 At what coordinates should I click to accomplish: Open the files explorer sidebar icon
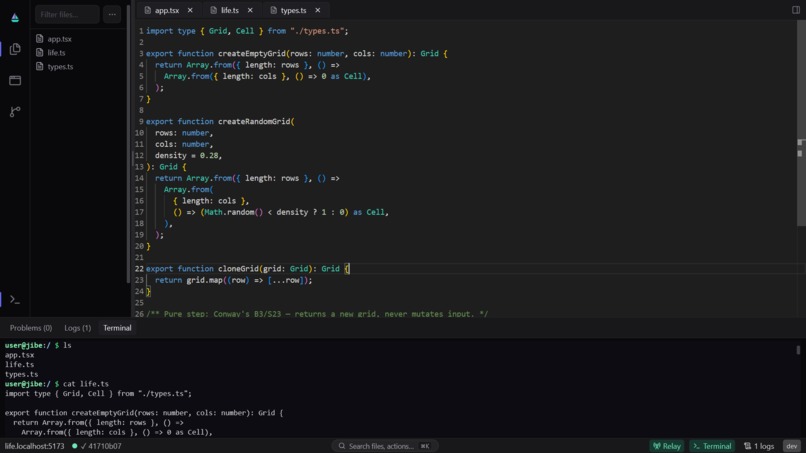coord(15,49)
